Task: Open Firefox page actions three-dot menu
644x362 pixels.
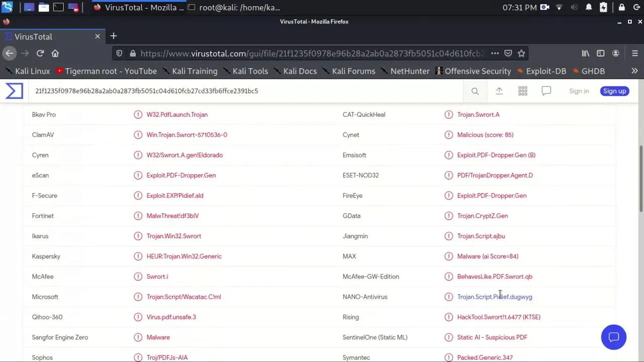Action: click(x=495, y=53)
